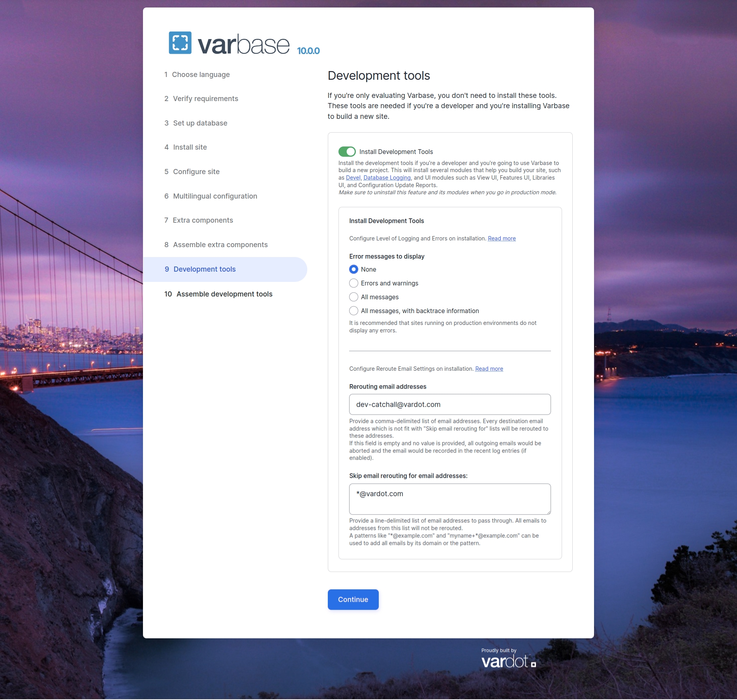
Task: Open the Database Logging link
Action: pyautogui.click(x=387, y=178)
